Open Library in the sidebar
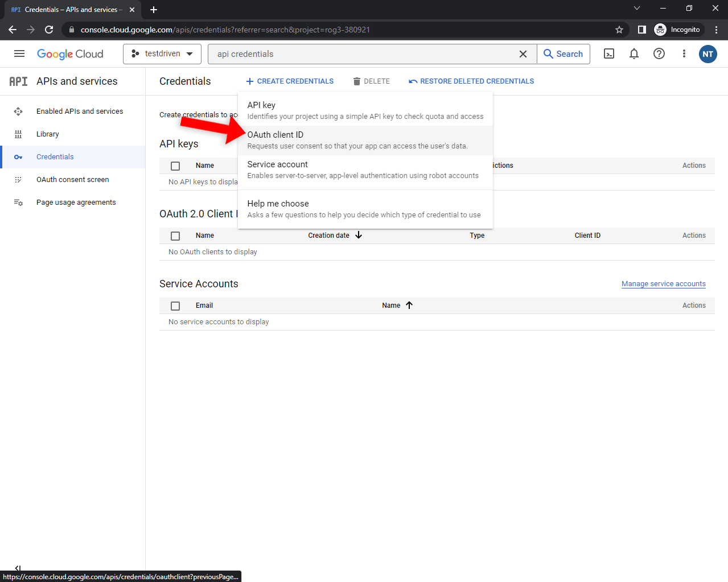 48,134
